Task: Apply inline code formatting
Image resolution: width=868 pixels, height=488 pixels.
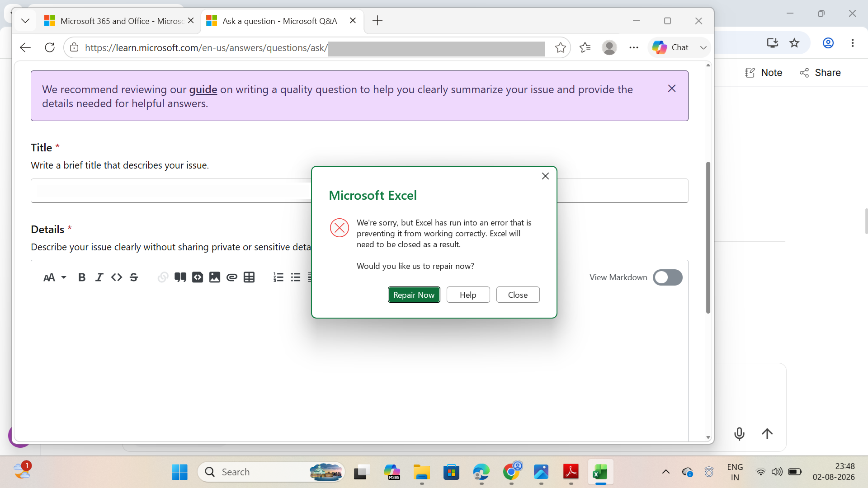Action: click(x=117, y=277)
